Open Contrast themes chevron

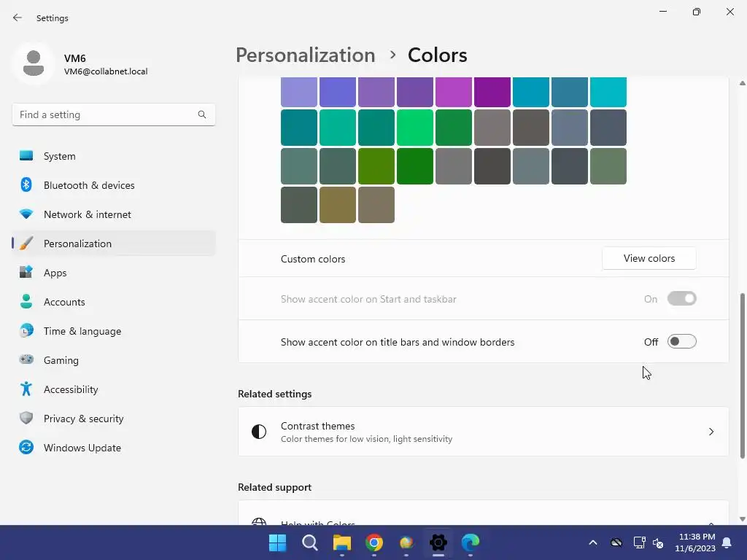click(x=711, y=432)
